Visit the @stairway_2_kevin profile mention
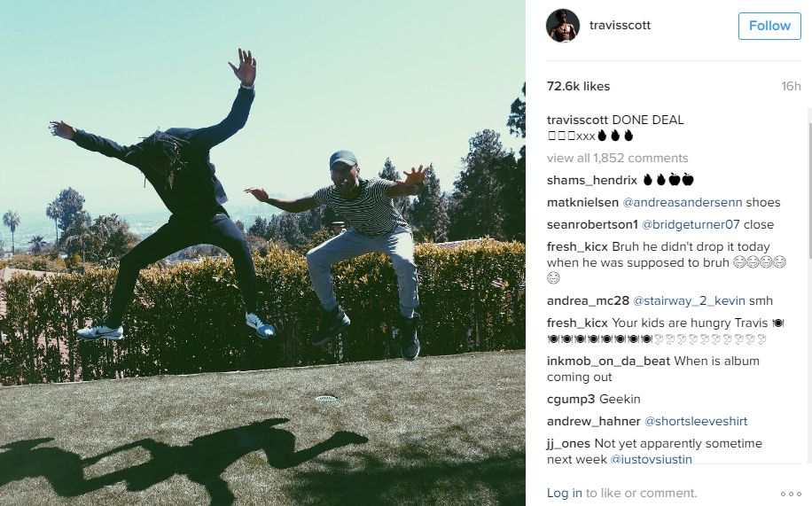812x506 pixels. (x=690, y=301)
